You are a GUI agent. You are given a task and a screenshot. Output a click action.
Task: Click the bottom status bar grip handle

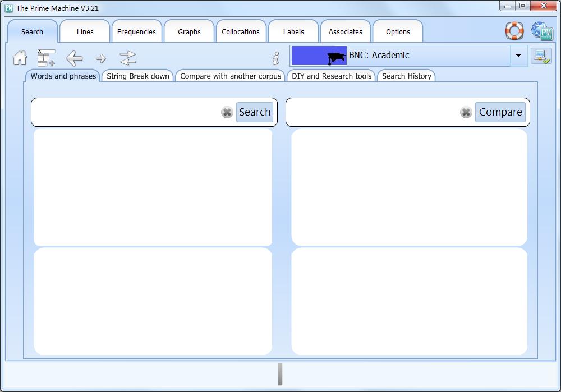(x=280, y=375)
